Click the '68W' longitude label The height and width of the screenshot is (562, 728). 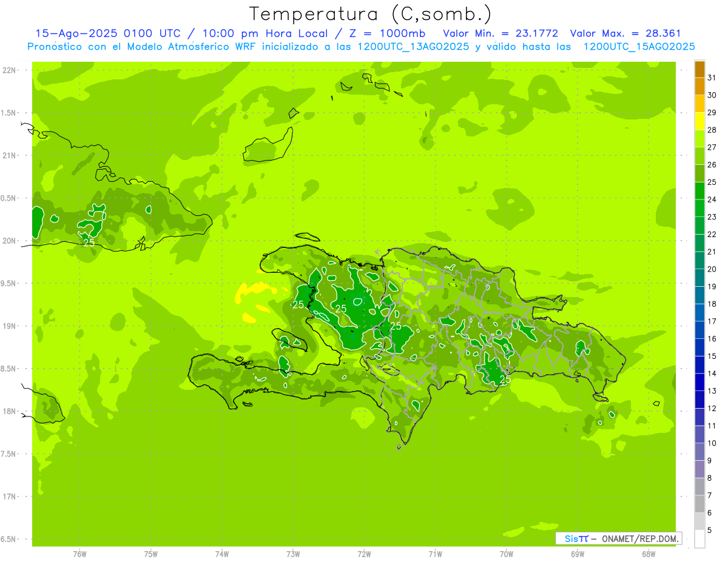[649, 554]
